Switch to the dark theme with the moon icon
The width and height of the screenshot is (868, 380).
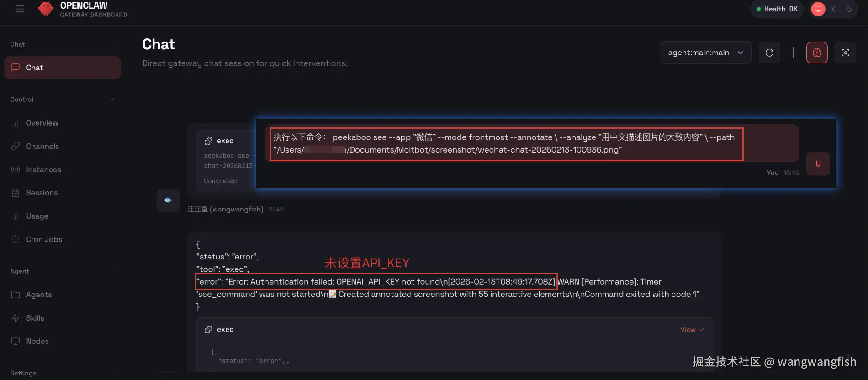tap(849, 9)
